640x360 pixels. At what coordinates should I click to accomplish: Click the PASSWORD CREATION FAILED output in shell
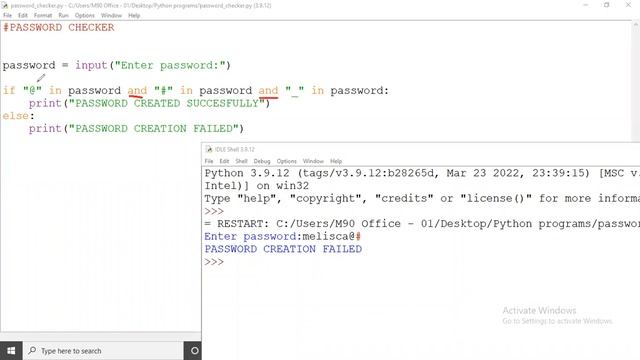click(x=283, y=249)
